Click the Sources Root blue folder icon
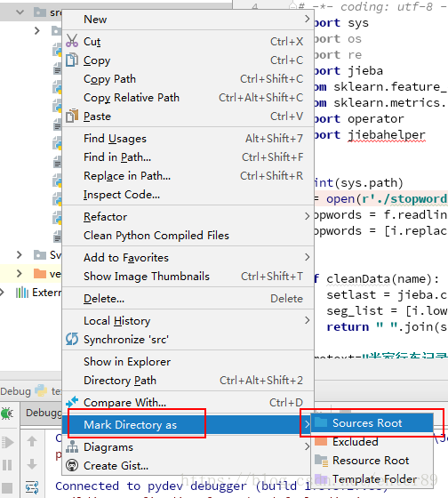The width and height of the screenshot is (448, 498). click(321, 422)
